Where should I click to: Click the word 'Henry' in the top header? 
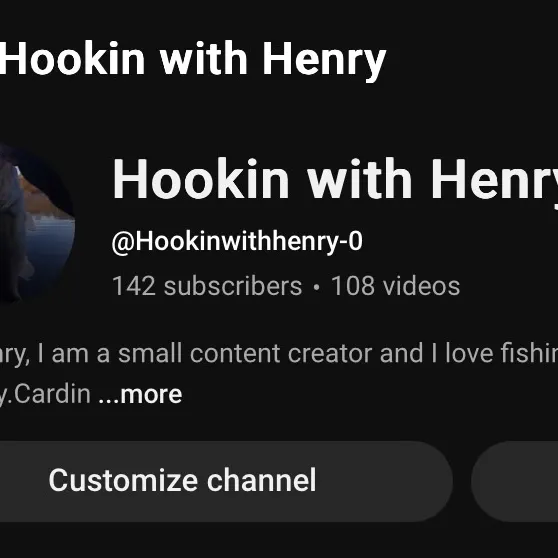click(324, 59)
